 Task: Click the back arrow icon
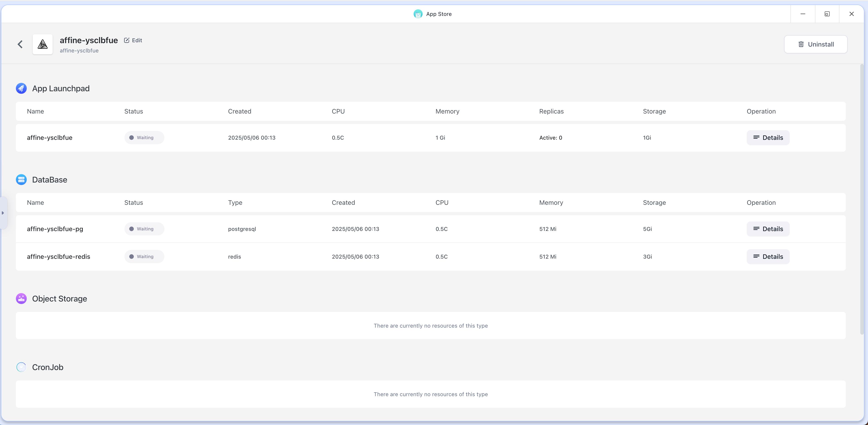coord(20,44)
